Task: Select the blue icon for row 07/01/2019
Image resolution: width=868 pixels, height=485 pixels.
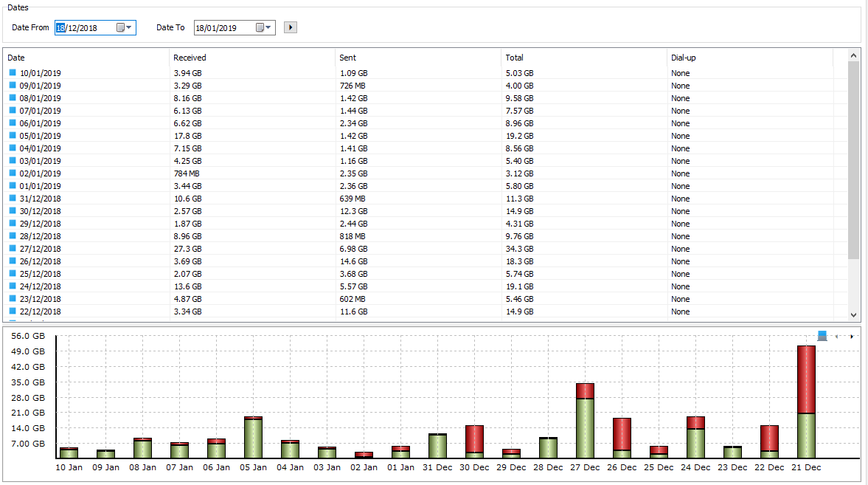Action: click(13, 110)
